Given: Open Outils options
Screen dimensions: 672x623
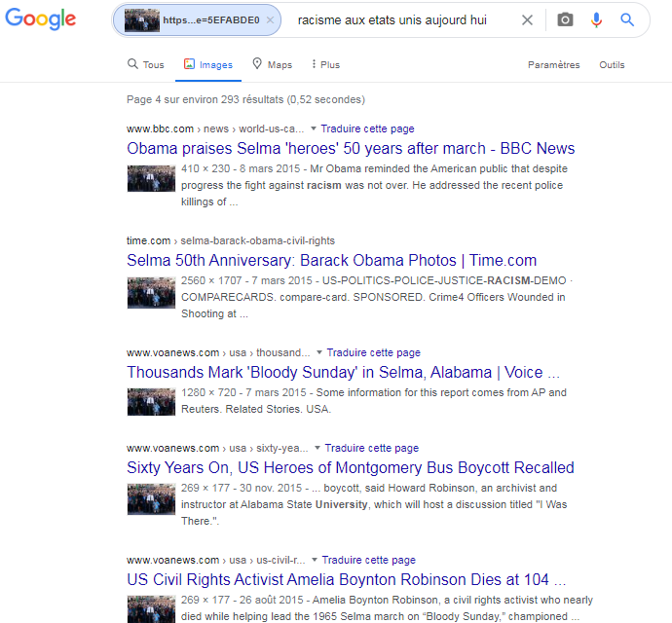Looking at the screenshot, I should click(612, 64).
